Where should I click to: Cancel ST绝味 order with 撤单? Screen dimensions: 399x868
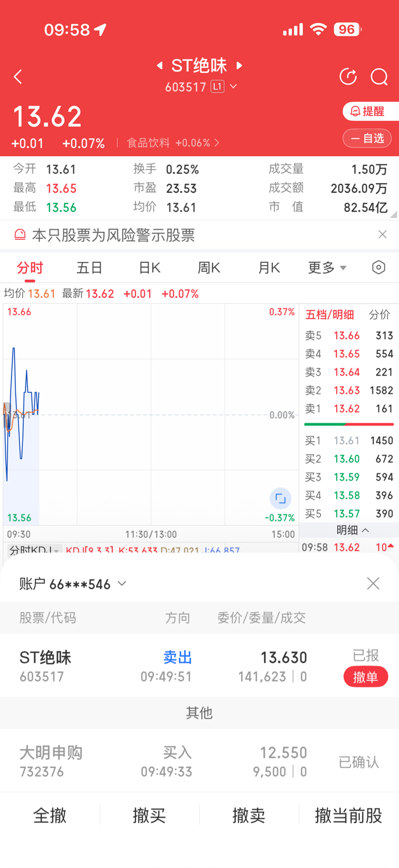(366, 677)
